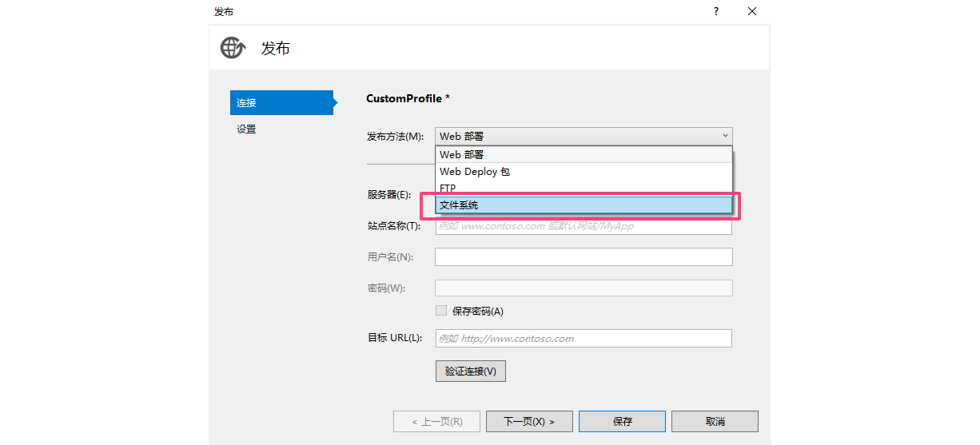This screenshot has width=980, height=445.
Task: Click the 密码 input field
Action: (x=584, y=288)
